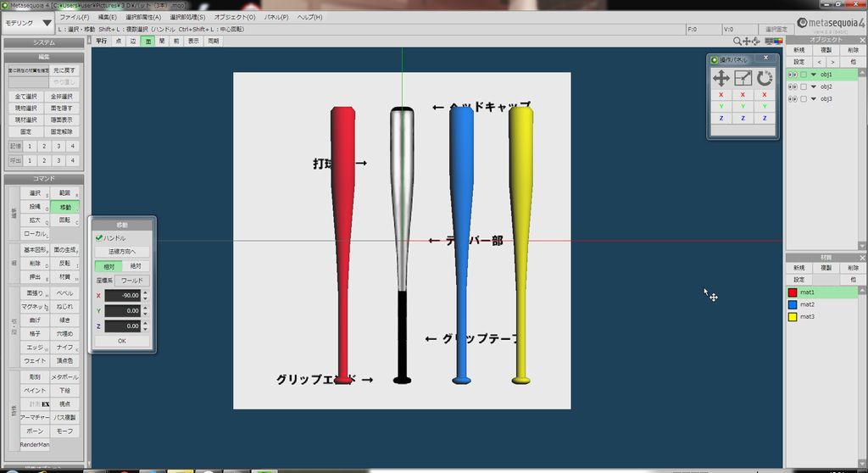Viewport: 868px width, 473px height.
Task: Click the viewport pan arrows icon
Action: click(x=747, y=41)
